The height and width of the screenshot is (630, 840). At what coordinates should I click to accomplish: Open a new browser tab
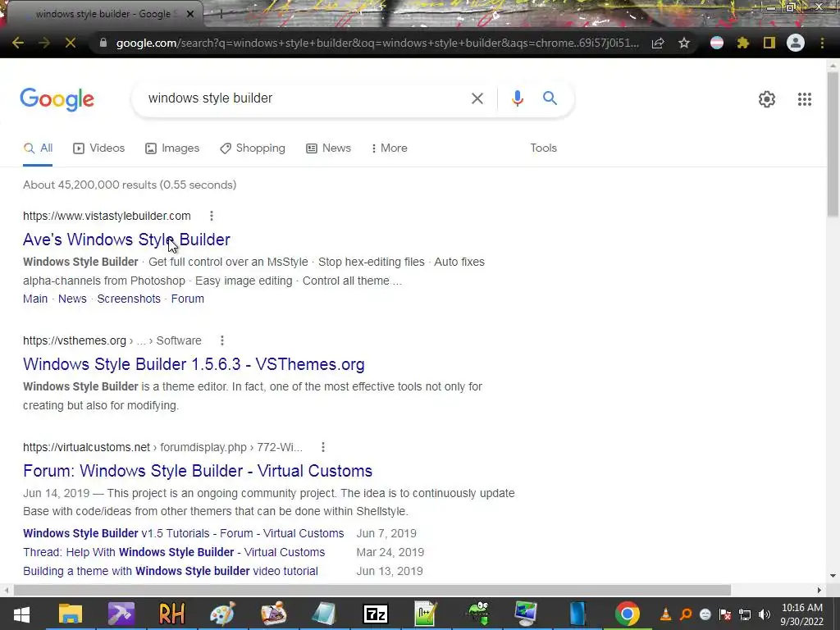[220, 14]
